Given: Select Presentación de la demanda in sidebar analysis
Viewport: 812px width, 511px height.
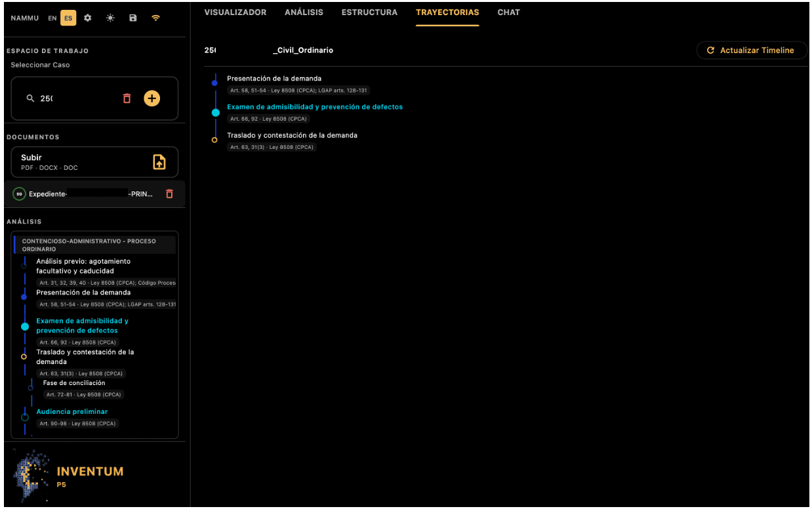Looking at the screenshot, I should pyautogui.click(x=83, y=293).
